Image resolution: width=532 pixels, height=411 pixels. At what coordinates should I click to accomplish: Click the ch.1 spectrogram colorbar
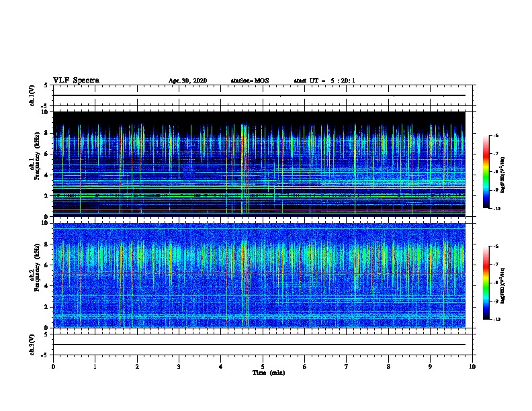(x=486, y=172)
